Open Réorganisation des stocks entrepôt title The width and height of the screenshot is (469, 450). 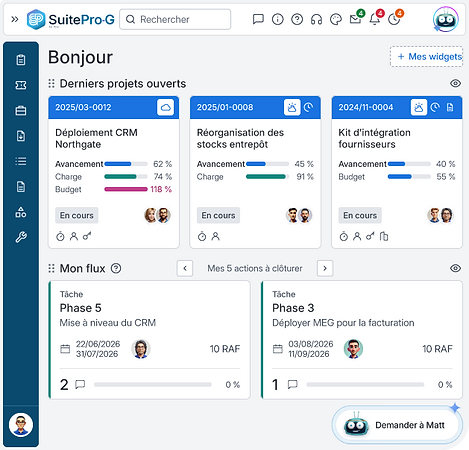240,138
